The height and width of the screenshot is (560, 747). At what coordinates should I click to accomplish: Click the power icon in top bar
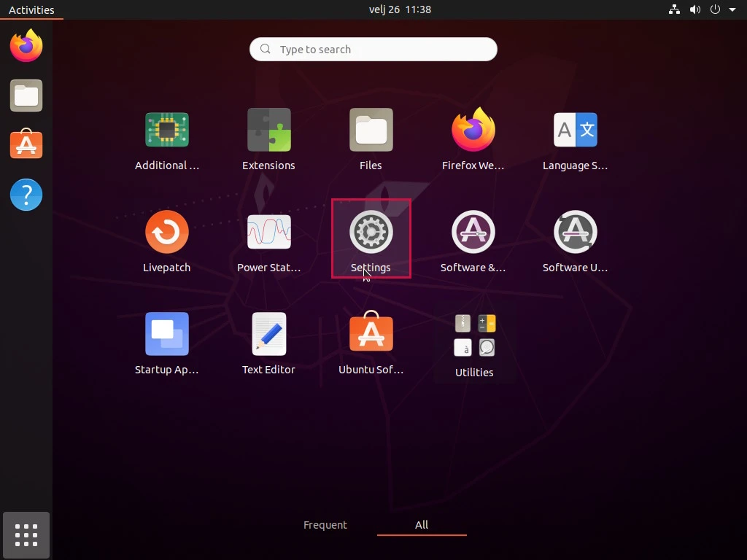point(715,9)
